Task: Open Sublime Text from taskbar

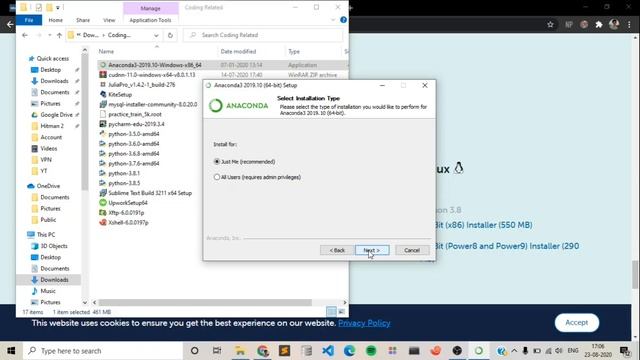Action: [284, 351]
